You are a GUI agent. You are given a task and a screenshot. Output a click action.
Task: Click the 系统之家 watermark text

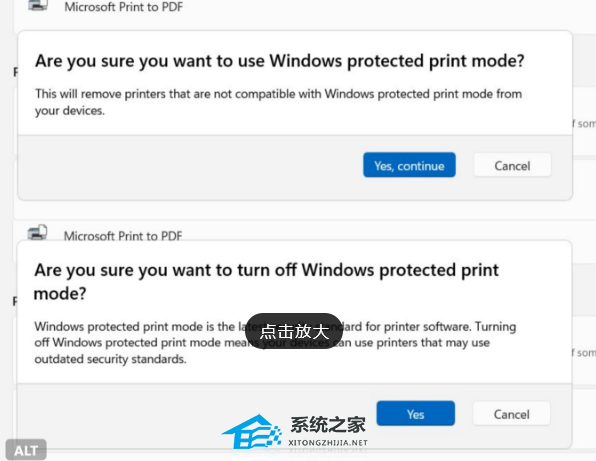328,425
